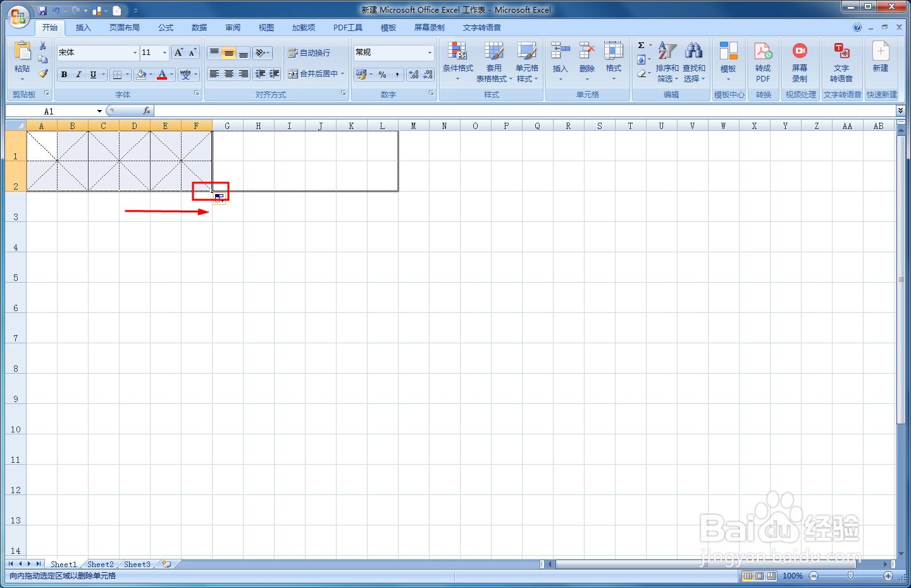This screenshot has height=588, width=911.
Task: Click the Increase Font Size icon
Action: click(178, 52)
